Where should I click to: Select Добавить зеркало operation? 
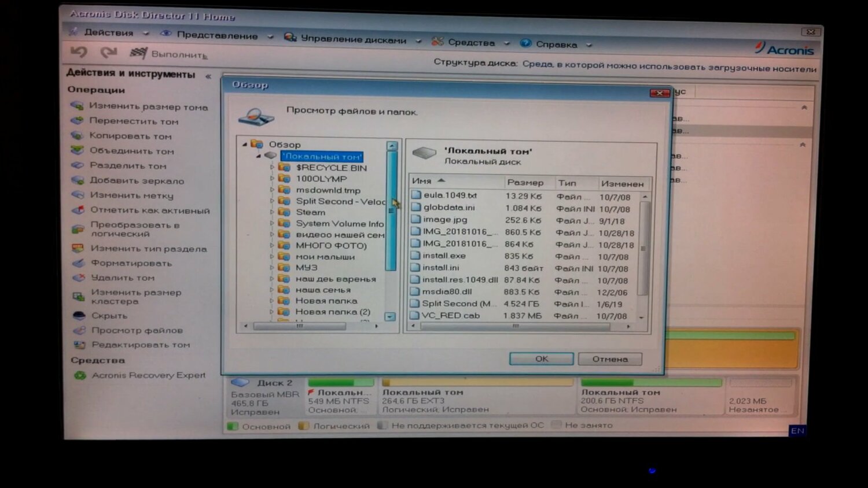[x=128, y=180]
